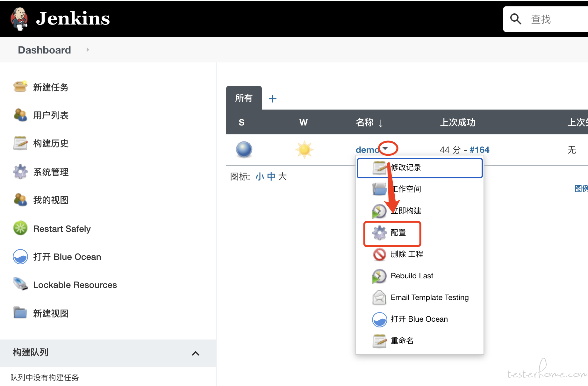Screen dimensions: 588x386
Task: Click the 新建视图 folder icon
Action: click(x=20, y=313)
